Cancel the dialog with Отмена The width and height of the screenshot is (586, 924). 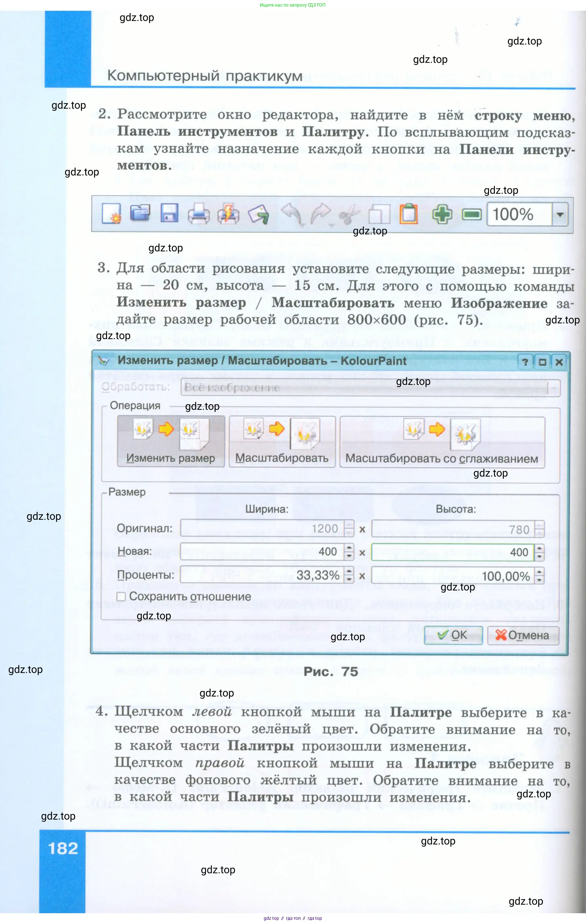click(523, 635)
